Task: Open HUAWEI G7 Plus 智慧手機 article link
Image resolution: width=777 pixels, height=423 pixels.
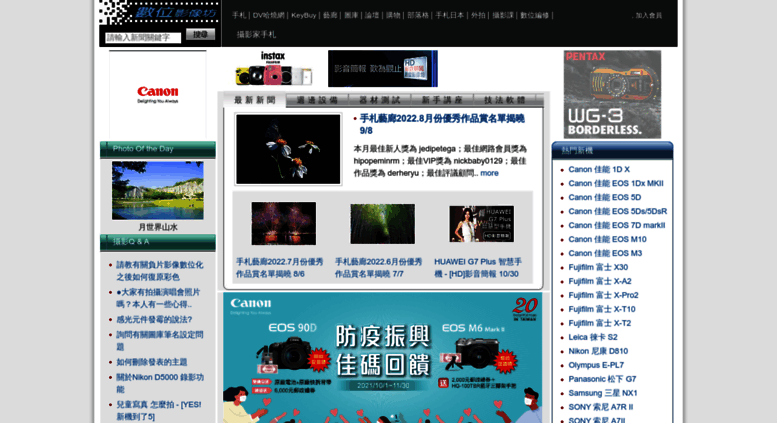Action: (478, 267)
